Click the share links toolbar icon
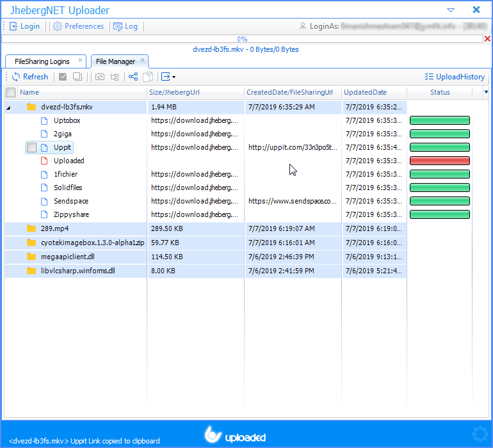 133,77
